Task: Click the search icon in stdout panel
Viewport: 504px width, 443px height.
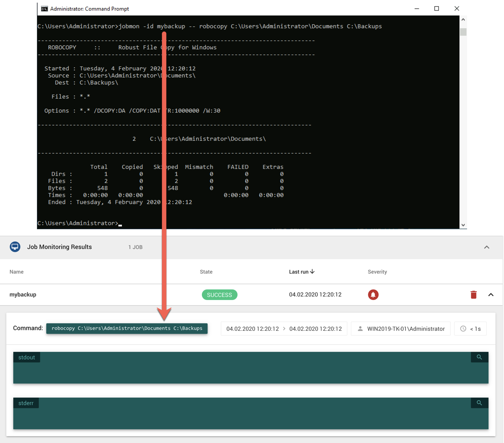Action: tap(479, 357)
